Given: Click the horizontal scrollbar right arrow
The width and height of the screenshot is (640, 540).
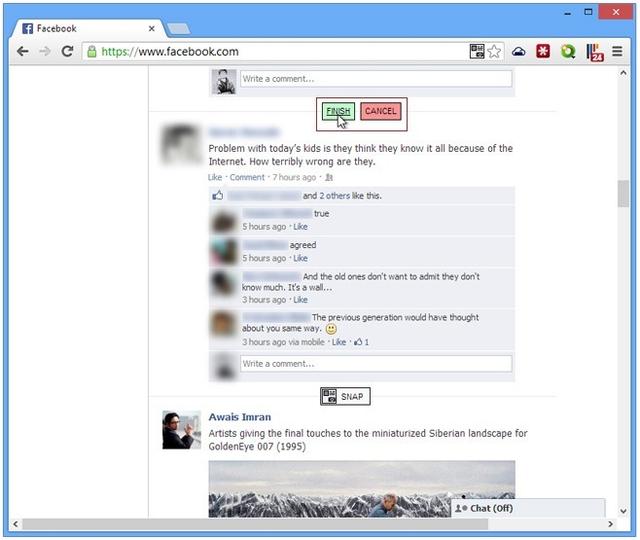Looking at the screenshot, I should 611,524.
